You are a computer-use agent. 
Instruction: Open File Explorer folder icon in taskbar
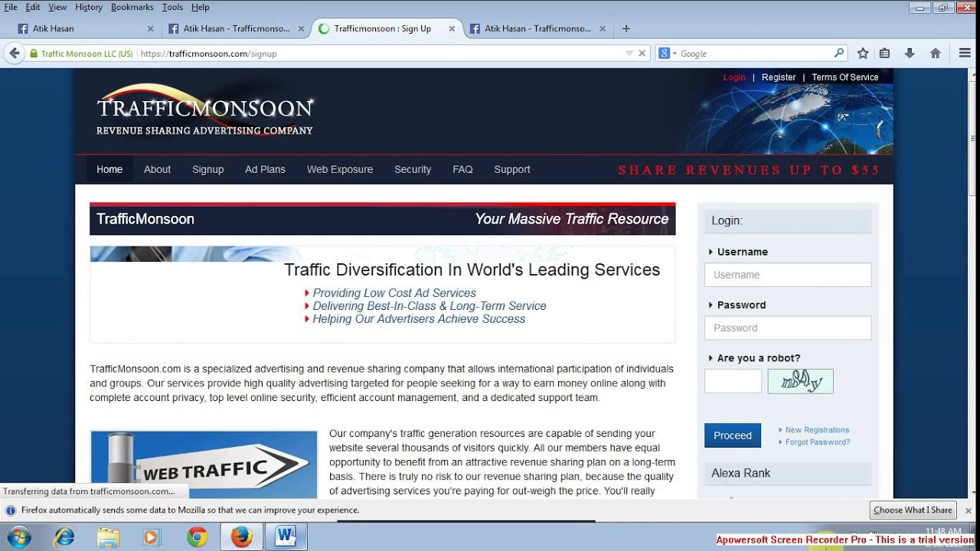[109, 537]
